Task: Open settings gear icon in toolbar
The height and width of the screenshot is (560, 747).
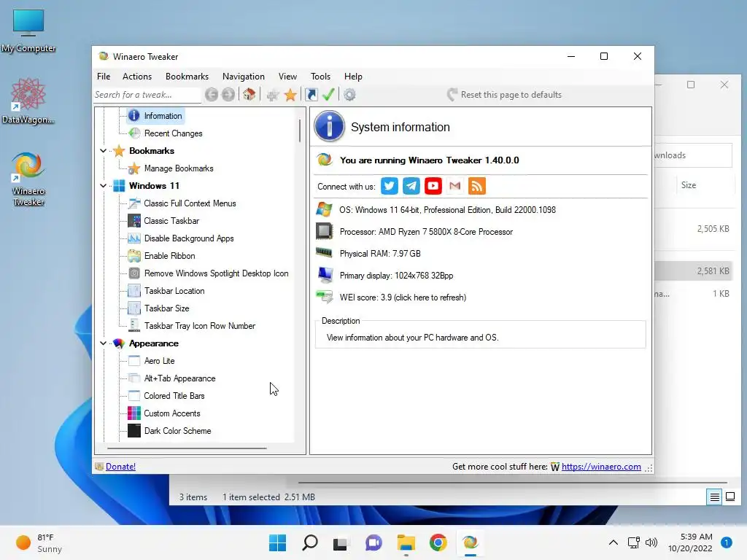Action: (x=349, y=95)
